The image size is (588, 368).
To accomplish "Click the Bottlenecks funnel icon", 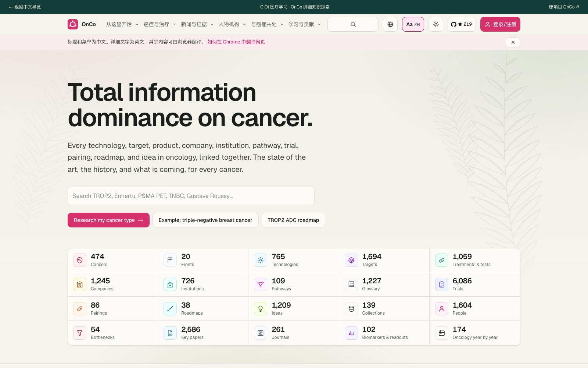I will point(80,333).
